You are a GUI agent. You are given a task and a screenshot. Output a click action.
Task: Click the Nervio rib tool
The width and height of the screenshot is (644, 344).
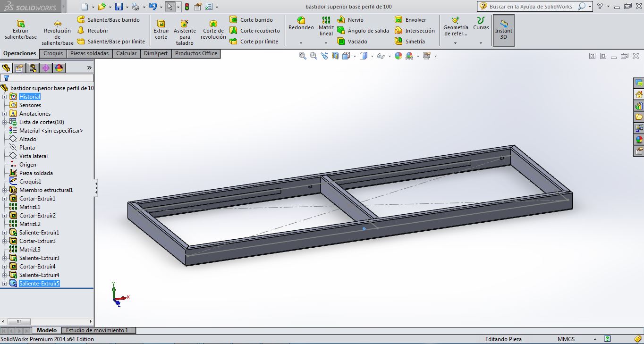(350, 20)
